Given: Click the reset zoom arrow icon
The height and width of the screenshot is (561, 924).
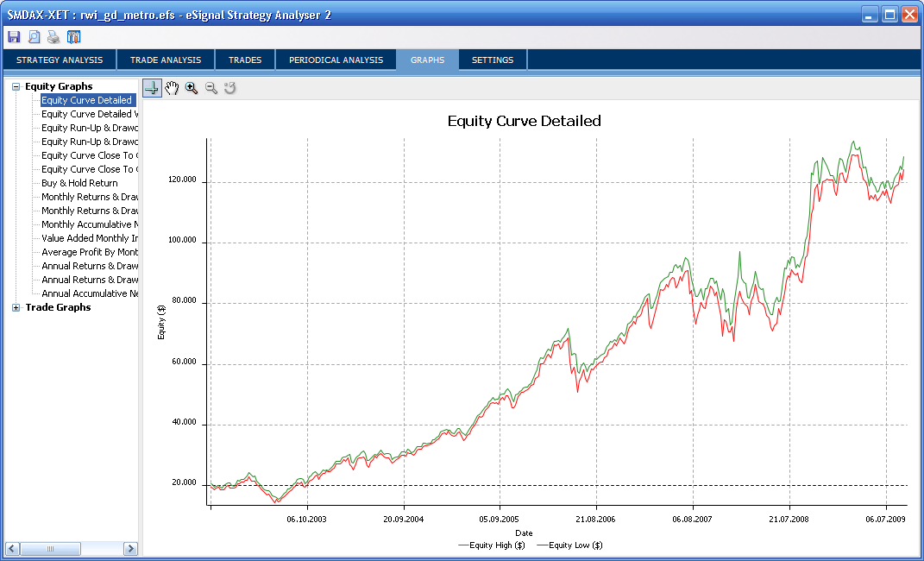Looking at the screenshot, I should tap(230, 88).
